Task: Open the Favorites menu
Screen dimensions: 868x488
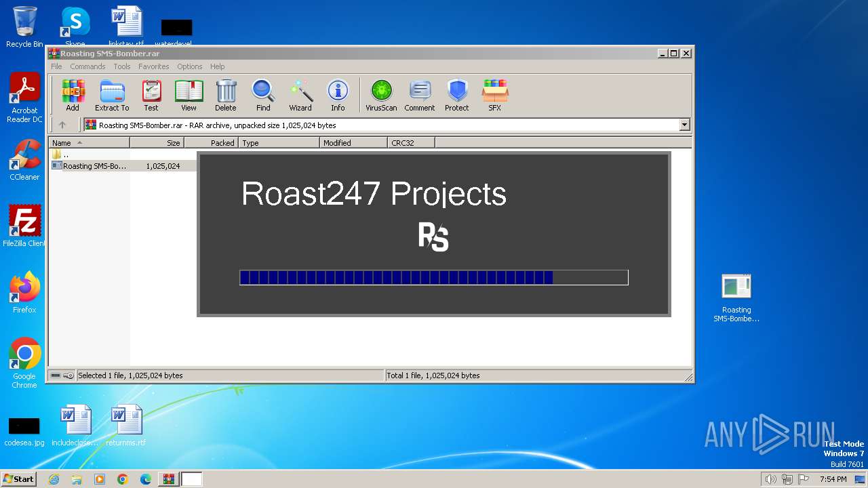Action: (154, 66)
